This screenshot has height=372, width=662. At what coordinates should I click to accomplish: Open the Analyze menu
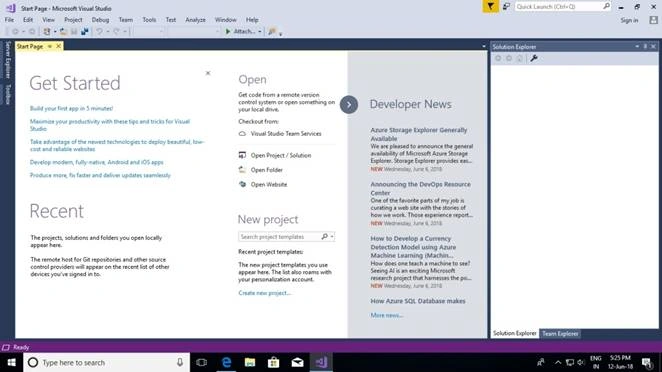click(195, 20)
